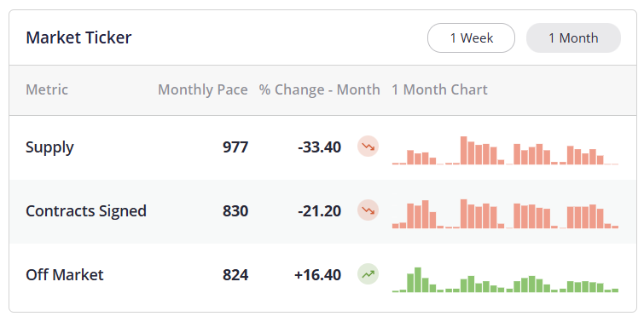
Task: Click the 1 Month Chart column header
Action: 439,89
